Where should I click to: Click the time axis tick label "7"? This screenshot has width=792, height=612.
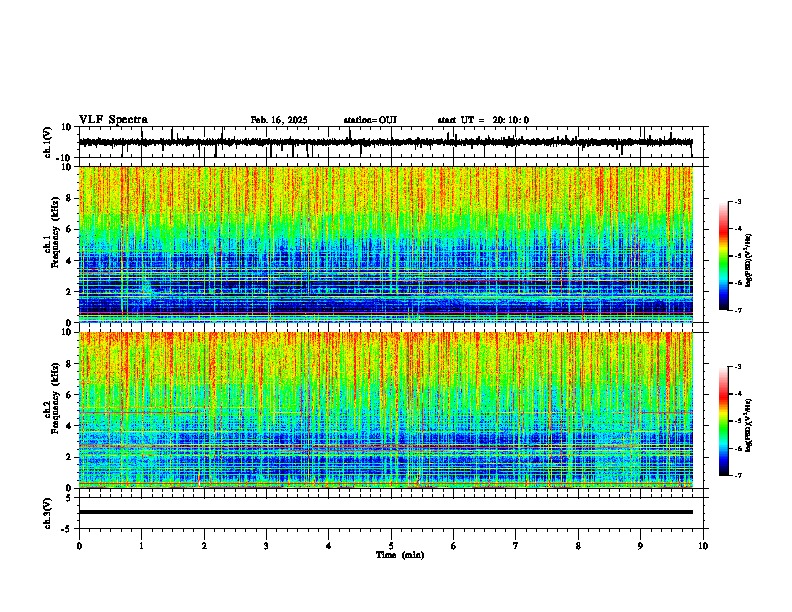coord(516,546)
